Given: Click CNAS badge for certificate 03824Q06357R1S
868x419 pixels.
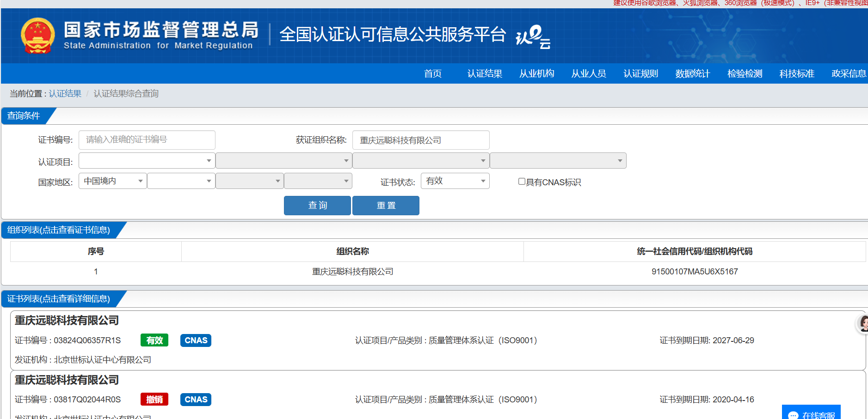Looking at the screenshot, I should (x=196, y=340).
